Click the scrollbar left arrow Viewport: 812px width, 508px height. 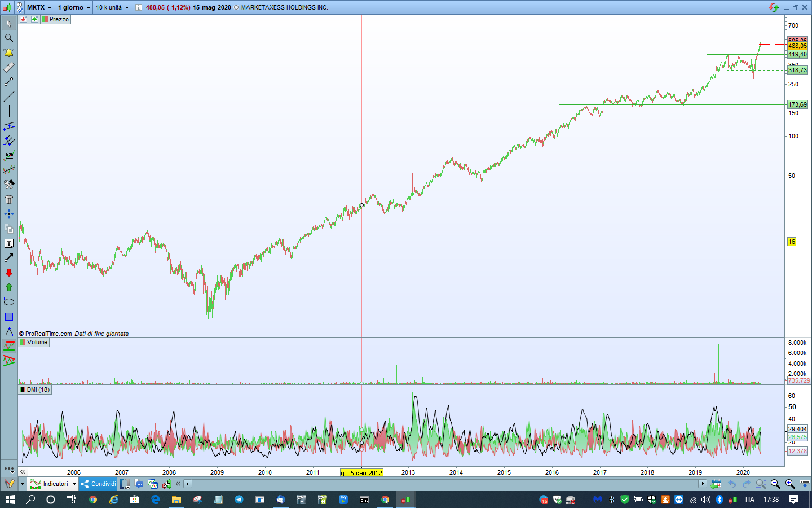(x=188, y=484)
